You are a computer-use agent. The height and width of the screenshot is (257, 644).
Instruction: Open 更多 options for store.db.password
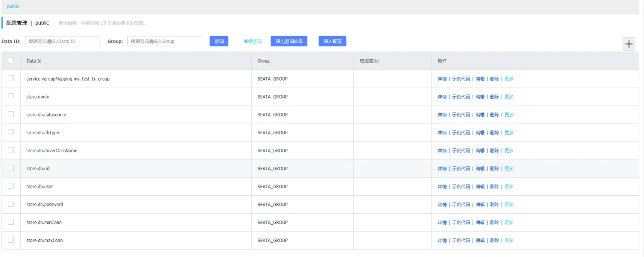click(x=509, y=205)
